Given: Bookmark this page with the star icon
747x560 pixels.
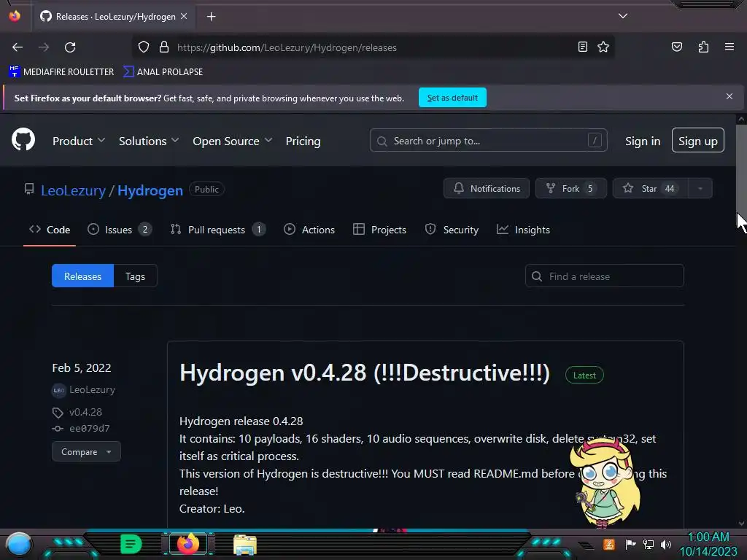Looking at the screenshot, I should [603, 47].
